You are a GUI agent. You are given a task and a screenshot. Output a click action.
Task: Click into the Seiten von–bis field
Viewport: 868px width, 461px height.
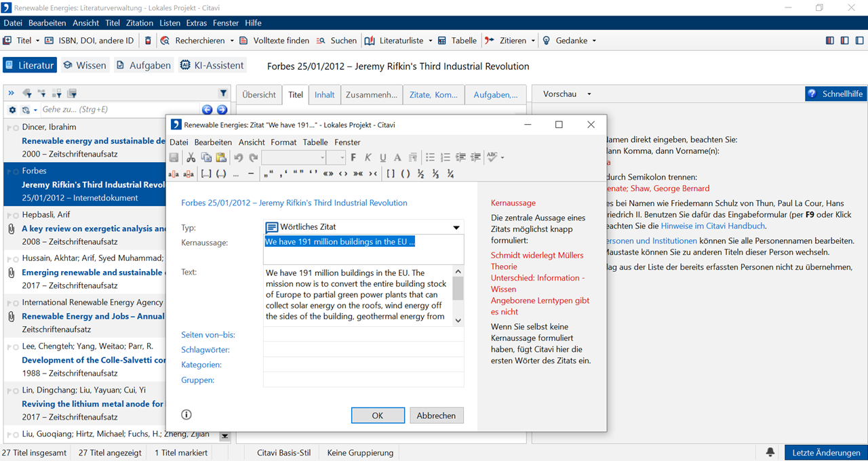pyautogui.click(x=363, y=334)
